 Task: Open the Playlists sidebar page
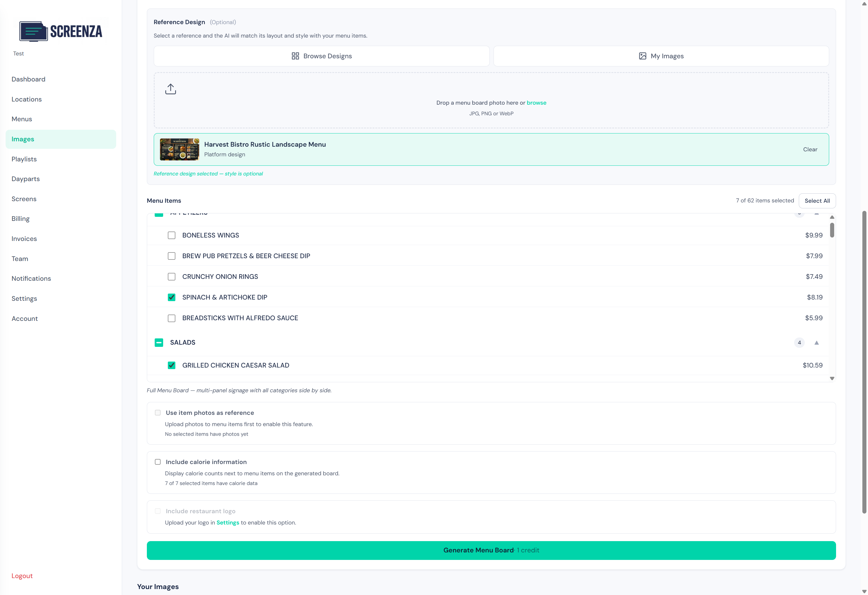(24, 159)
